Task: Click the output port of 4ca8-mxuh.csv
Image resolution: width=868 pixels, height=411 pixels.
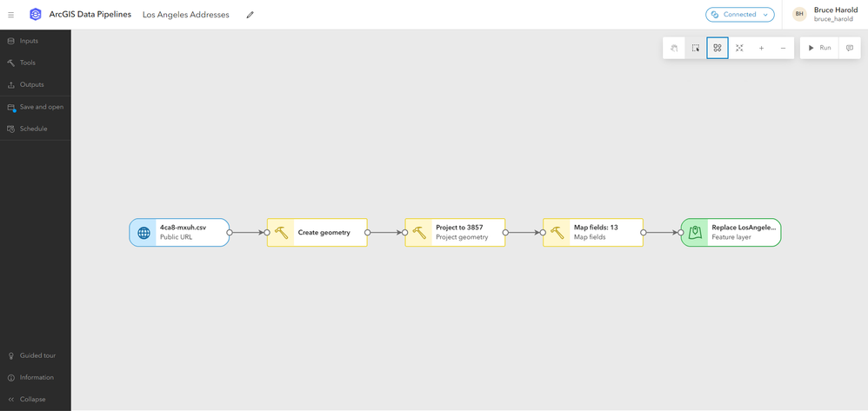Action: tap(230, 233)
